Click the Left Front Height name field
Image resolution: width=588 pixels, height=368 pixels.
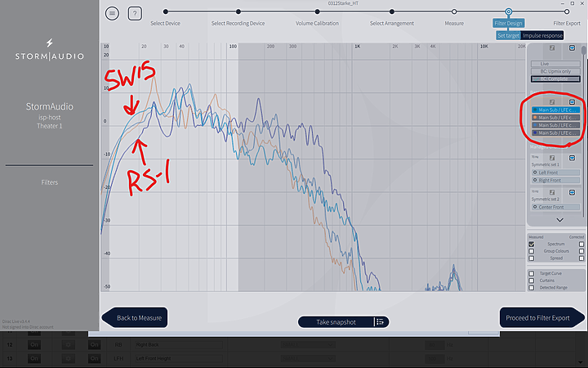tap(179, 359)
